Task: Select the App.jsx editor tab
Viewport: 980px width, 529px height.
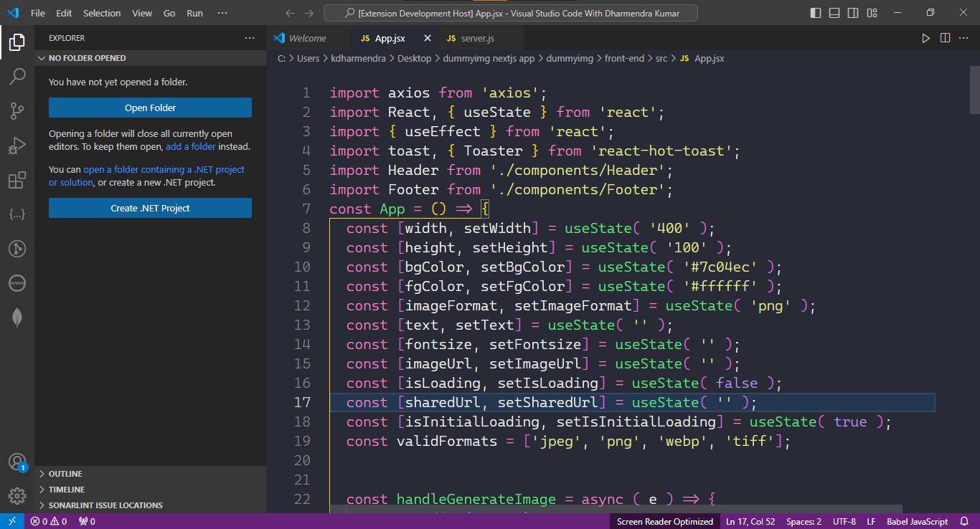Action: 395,39
